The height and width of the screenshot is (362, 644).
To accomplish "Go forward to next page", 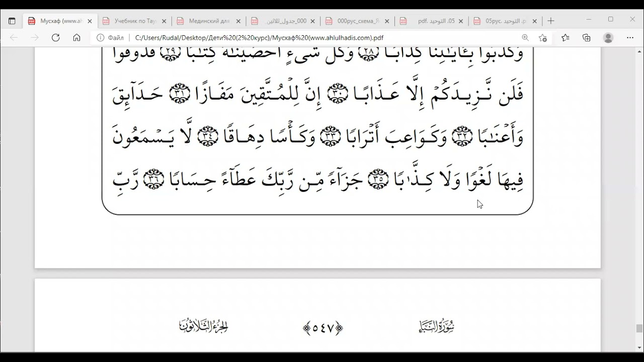I will point(35,38).
